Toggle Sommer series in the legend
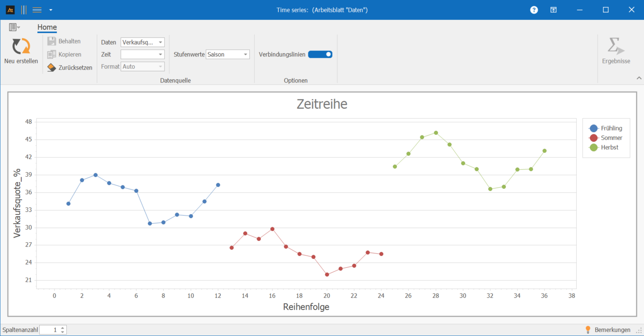 pos(594,138)
